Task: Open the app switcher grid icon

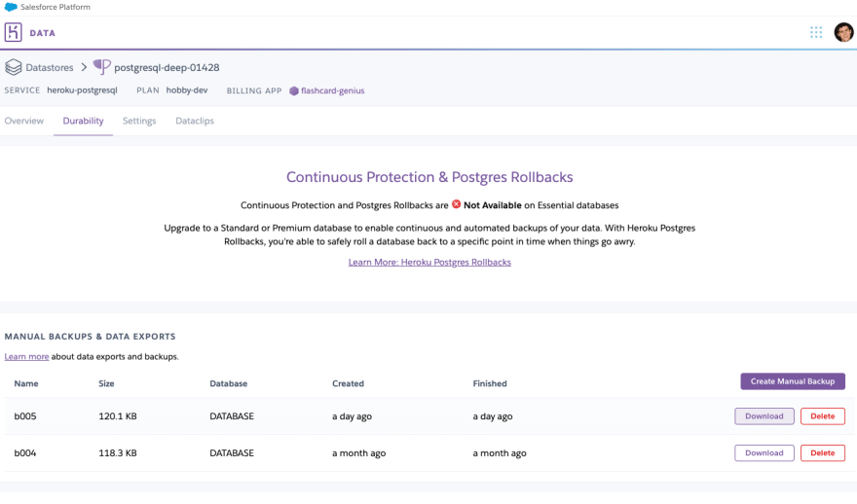Action: [816, 32]
